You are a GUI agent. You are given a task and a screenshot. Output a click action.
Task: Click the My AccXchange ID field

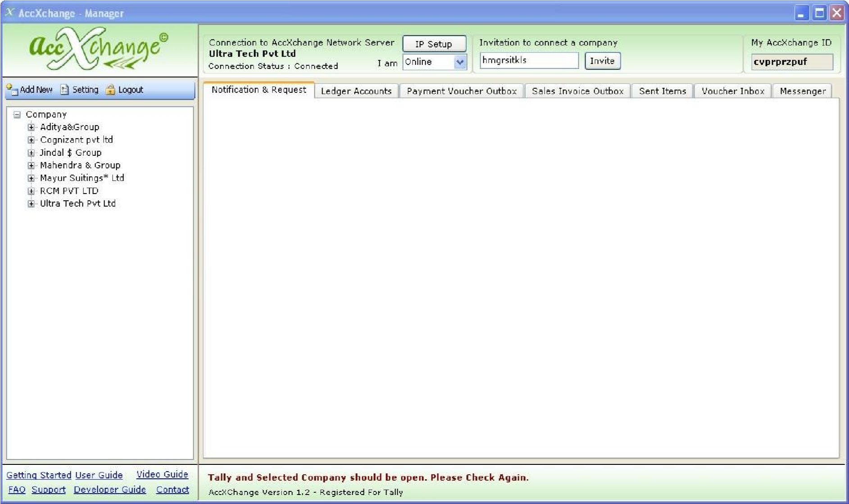pyautogui.click(x=792, y=62)
